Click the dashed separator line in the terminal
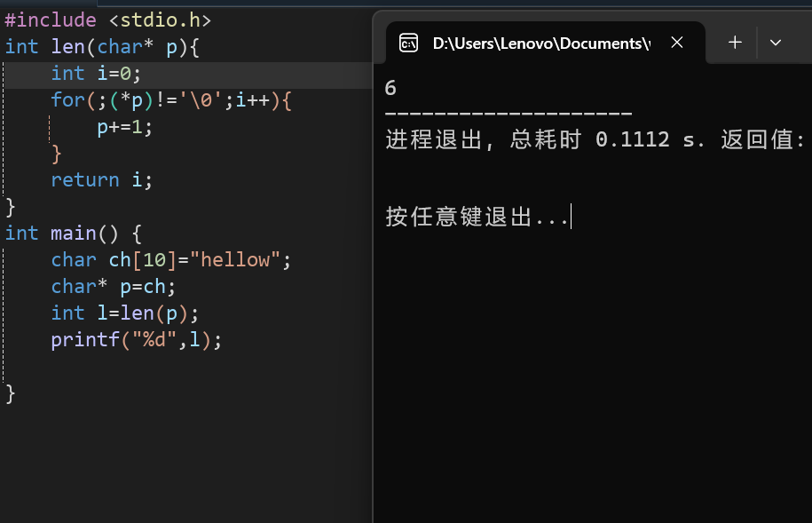812x523 pixels. pyautogui.click(x=506, y=112)
